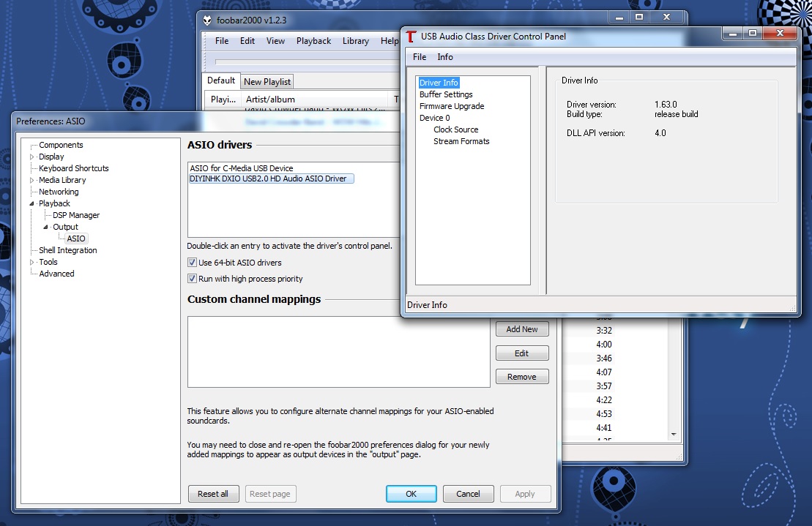Screen dimensions: 812x526
Task: Select Advanced in the preferences tree
Action: pyautogui.click(x=56, y=274)
